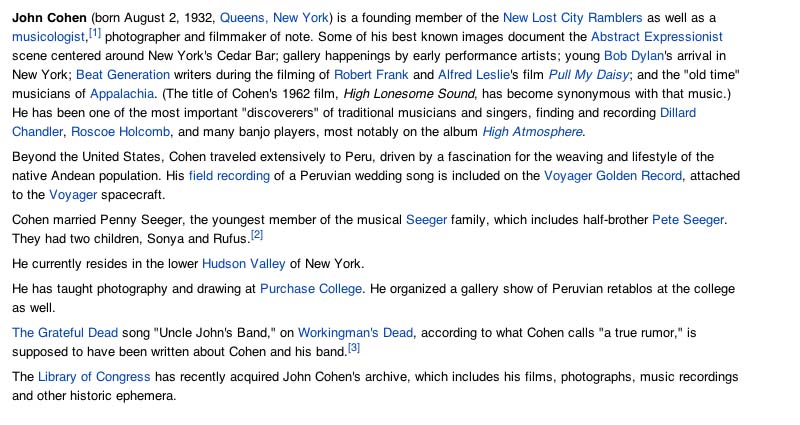800x425 pixels.
Task: Go to the Beat Generation page
Action: click(123, 74)
